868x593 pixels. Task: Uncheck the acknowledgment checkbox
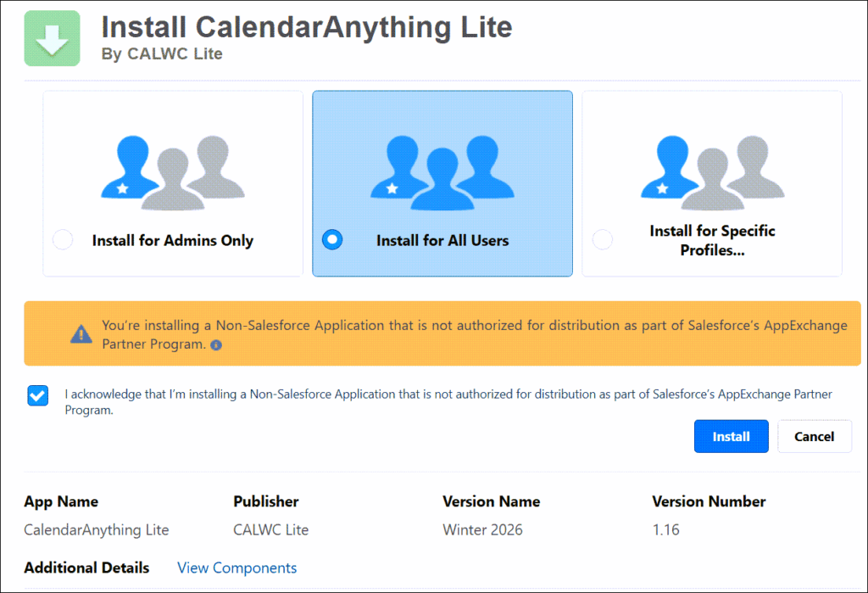click(38, 395)
